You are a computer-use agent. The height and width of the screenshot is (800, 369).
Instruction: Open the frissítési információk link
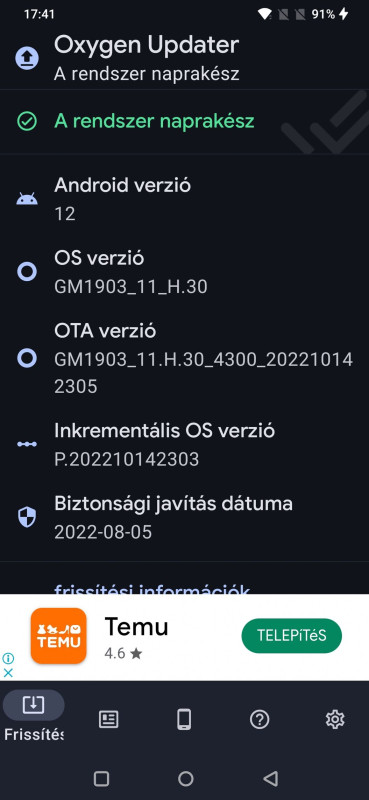[152, 589]
